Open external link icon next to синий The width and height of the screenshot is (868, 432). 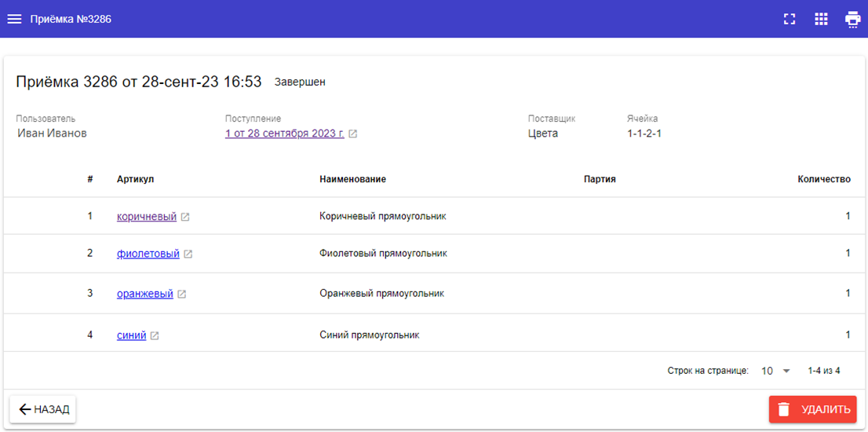(x=155, y=336)
